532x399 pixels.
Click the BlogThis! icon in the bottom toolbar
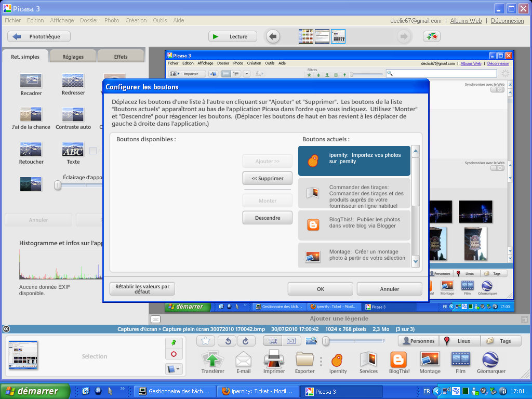point(398,360)
